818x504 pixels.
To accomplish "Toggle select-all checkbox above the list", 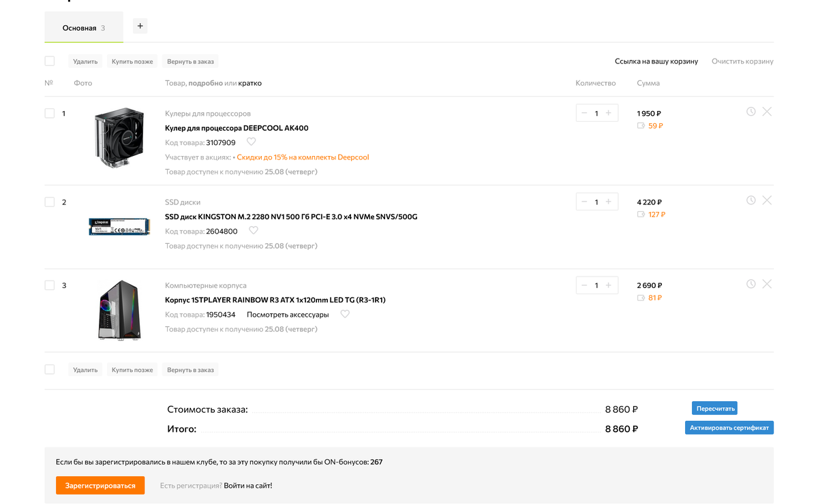I will 50,61.
